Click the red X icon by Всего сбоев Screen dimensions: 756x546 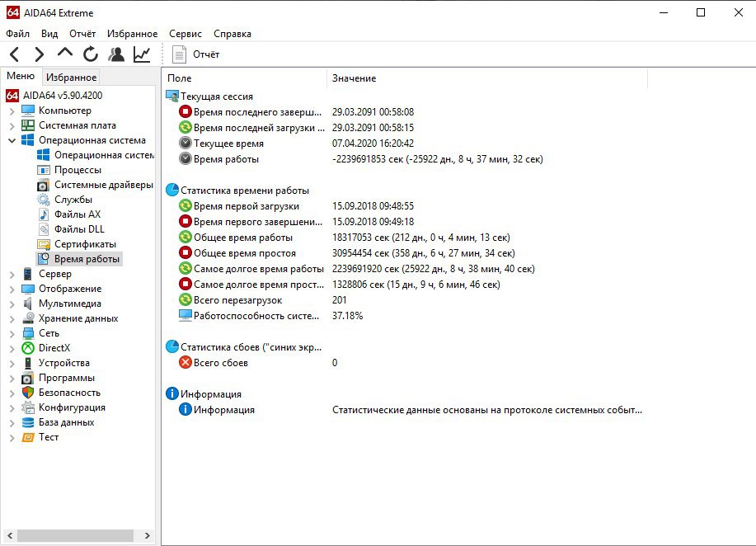(x=185, y=362)
